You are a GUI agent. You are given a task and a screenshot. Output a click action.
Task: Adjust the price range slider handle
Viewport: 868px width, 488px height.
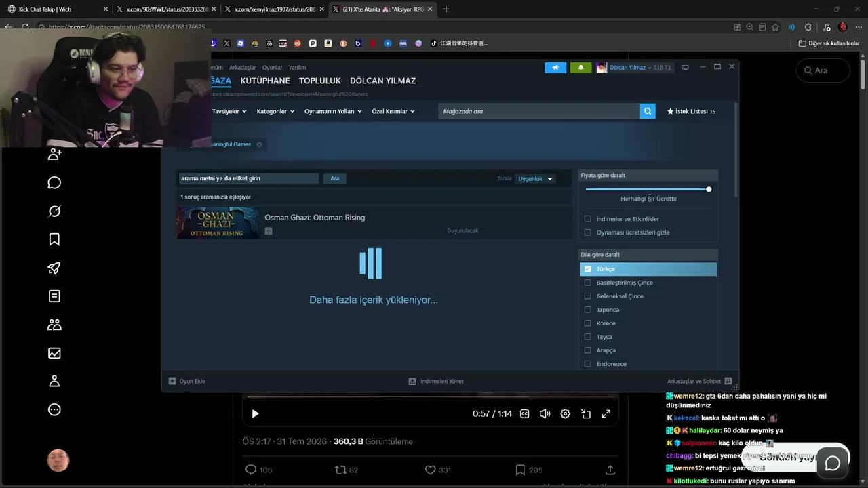click(709, 189)
